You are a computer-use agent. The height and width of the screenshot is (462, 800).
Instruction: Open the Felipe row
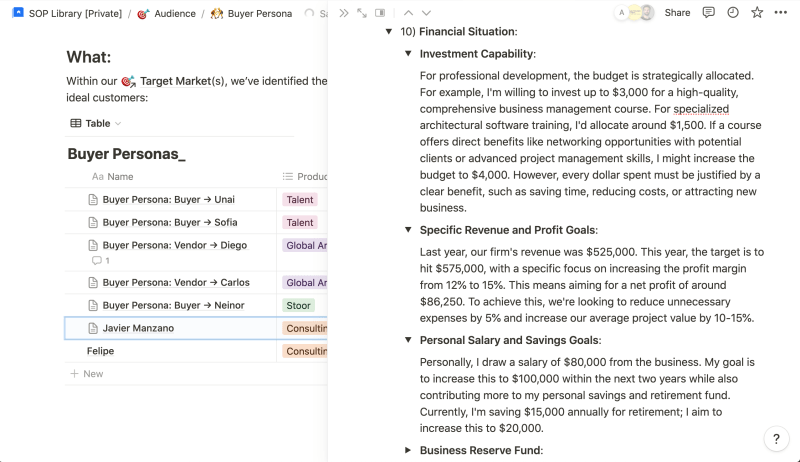click(x=101, y=351)
